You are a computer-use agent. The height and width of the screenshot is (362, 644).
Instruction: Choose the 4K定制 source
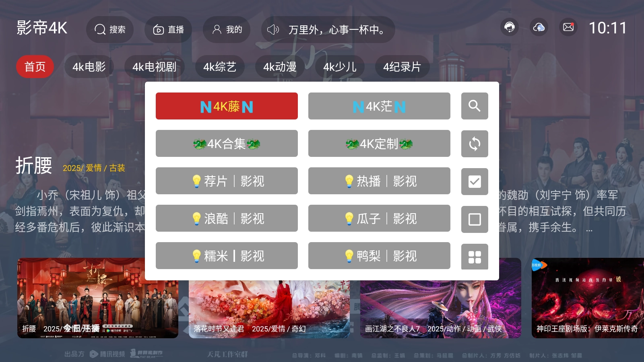(379, 144)
